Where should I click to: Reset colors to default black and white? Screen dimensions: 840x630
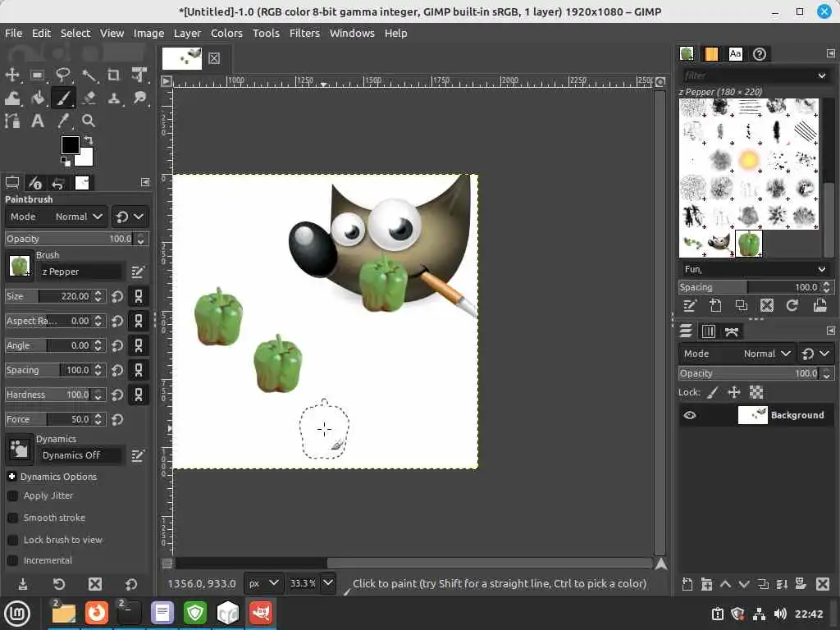coord(65,161)
